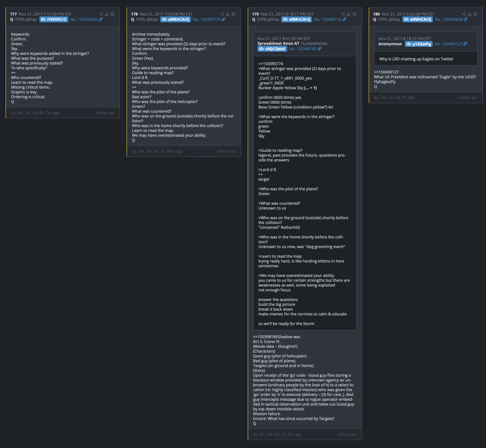
Task: Click the 'Archive immediately.' line
Action: point(151,34)
